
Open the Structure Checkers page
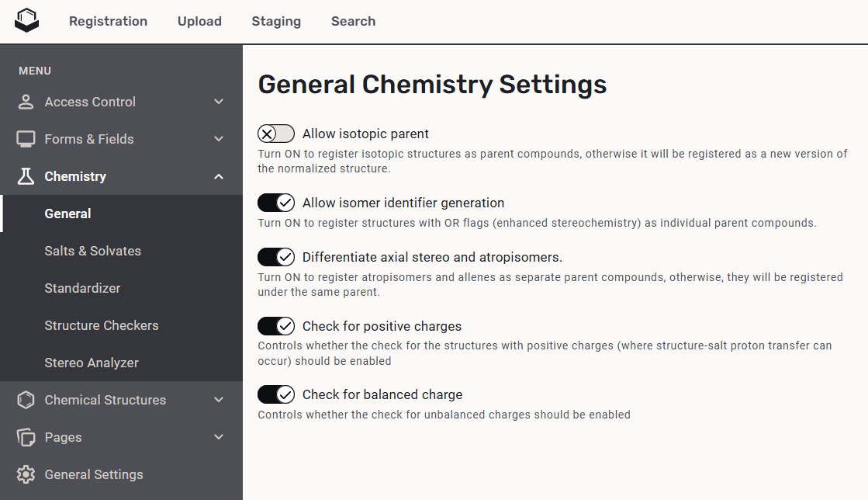point(102,325)
